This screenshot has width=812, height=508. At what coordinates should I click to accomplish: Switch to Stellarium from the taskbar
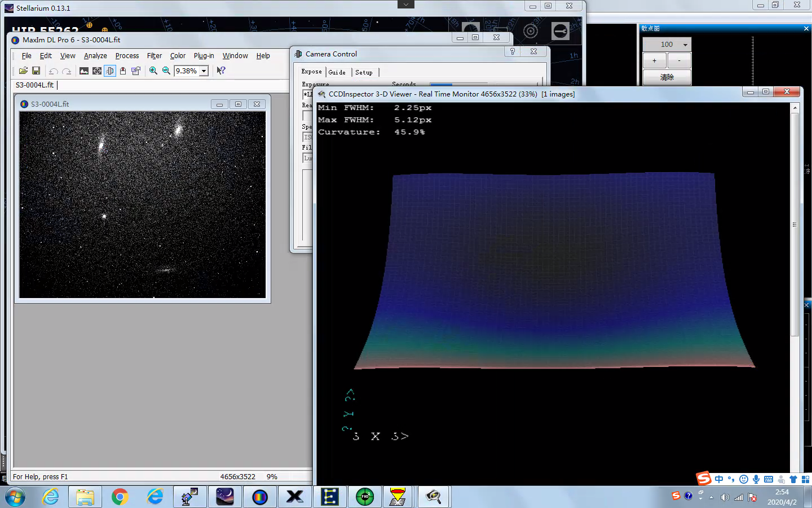click(224, 497)
